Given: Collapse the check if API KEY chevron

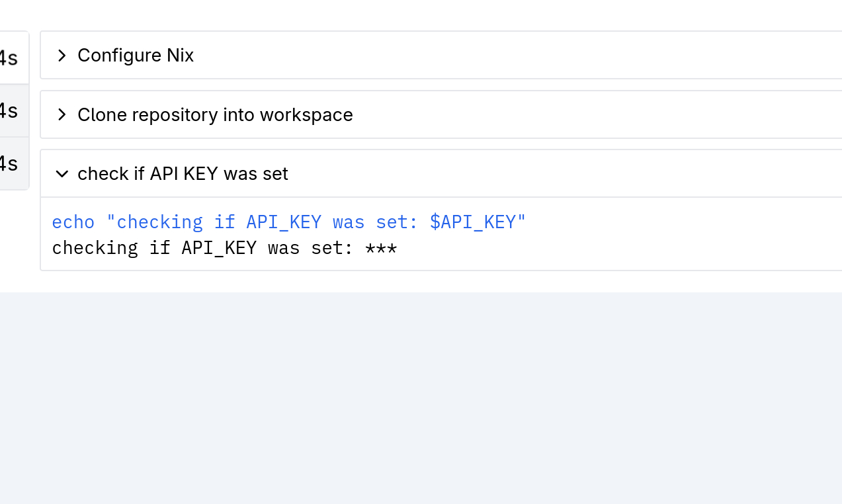Looking at the screenshot, I should 62,174.
